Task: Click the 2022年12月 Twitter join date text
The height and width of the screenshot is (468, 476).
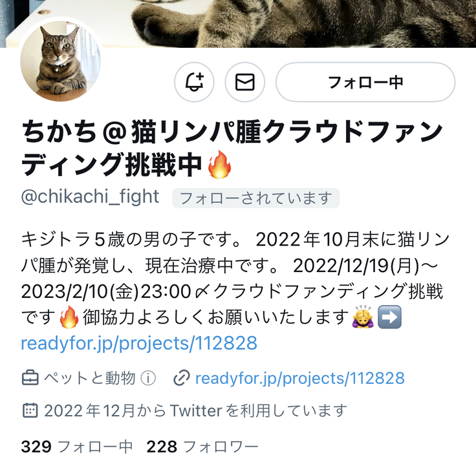Action: tap(195, 410)
